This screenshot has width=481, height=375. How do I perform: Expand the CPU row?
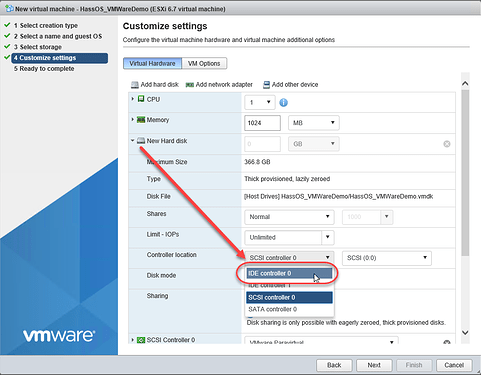tap(133, 99)
